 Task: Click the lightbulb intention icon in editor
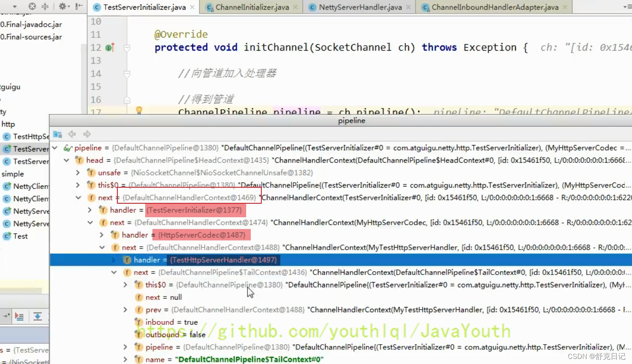139,111
